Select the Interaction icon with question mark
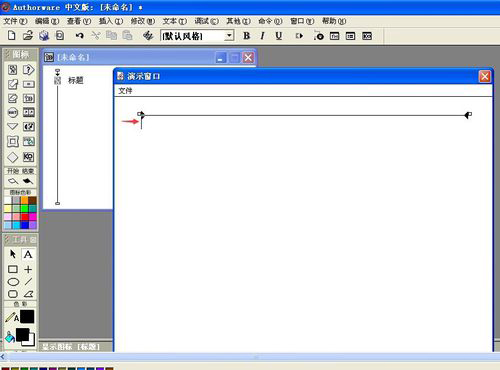500x370 pixels. click(29, 70)
